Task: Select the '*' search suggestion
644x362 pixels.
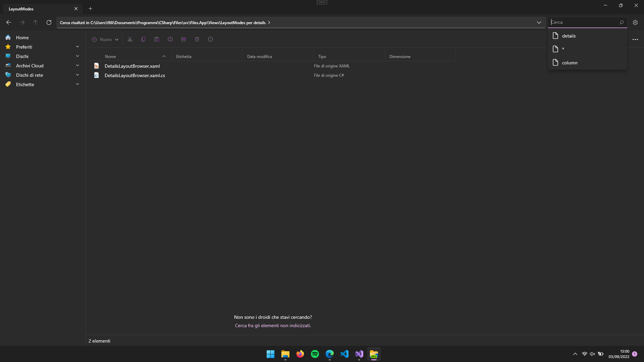Action: click(588, 49)
